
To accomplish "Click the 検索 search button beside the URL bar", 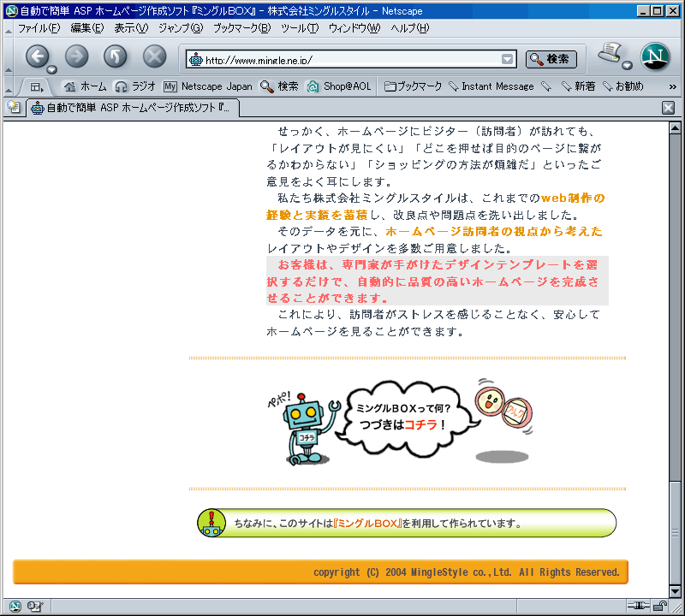I will tap(551, 59).
